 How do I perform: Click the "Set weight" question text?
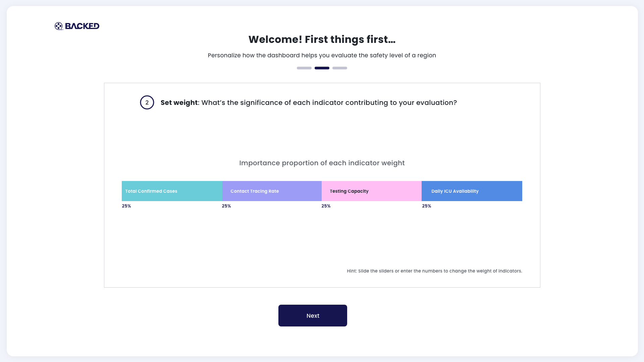point(309,103)
